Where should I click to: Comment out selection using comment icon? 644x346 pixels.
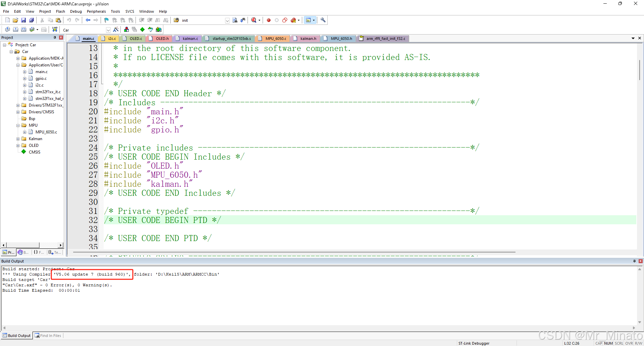pos(158,20)
